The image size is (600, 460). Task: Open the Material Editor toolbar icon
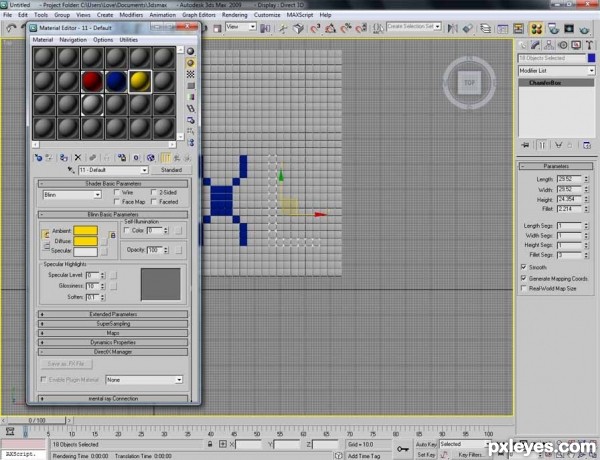[x=536, y=28]
